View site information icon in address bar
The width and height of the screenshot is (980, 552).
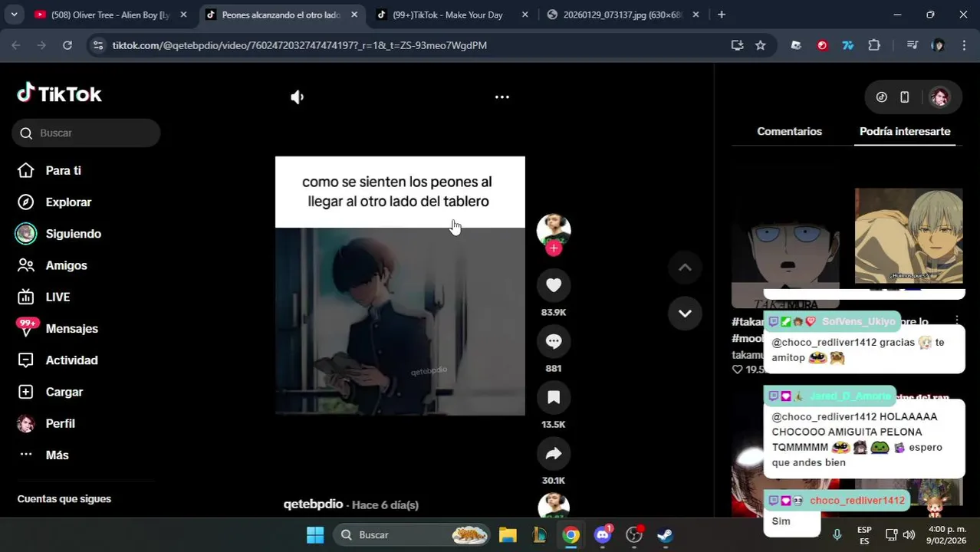point(97,45)
